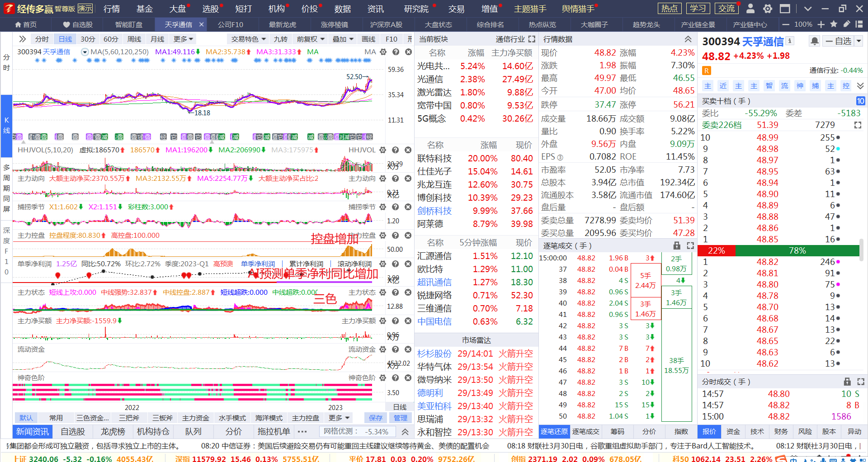Set price alert with bell icon
This screenshot has width=868, height=462.
(x=814, y=41)
